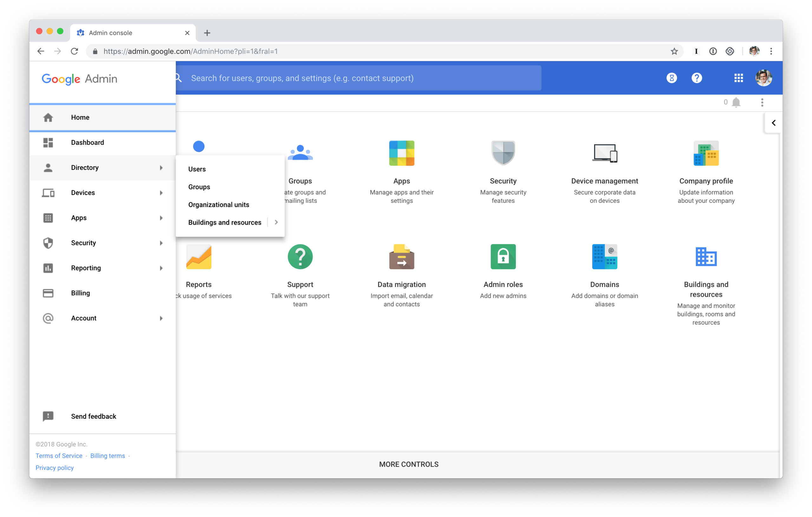812x517 pixels.
Task: Click the Dashboard grid icon
Action: (x=48, y=143)
